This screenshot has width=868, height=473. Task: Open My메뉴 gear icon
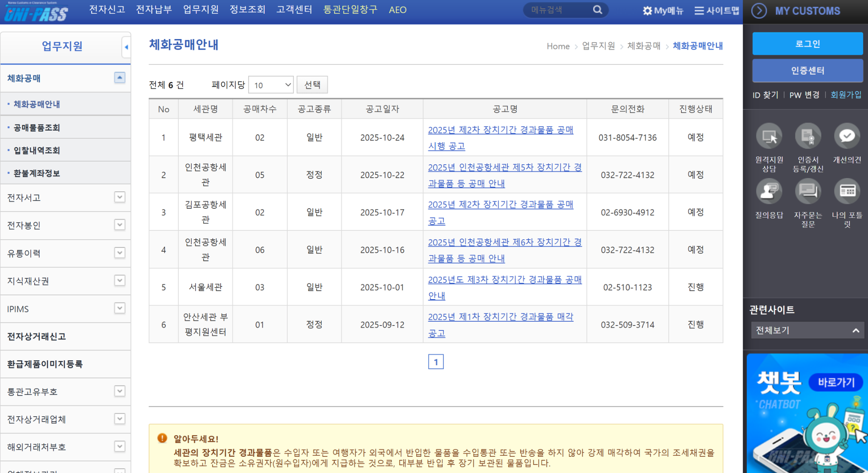647,10
